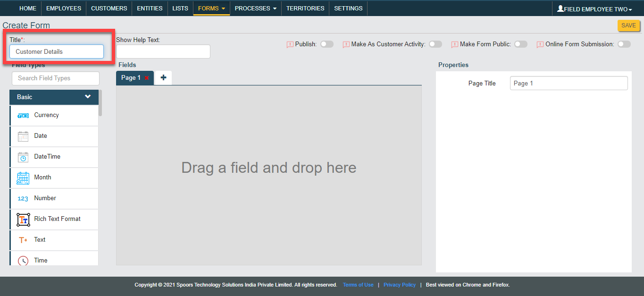Click the Currency field type icon
The height and width of the screenshot is (296, 644).
click(23, 116)
